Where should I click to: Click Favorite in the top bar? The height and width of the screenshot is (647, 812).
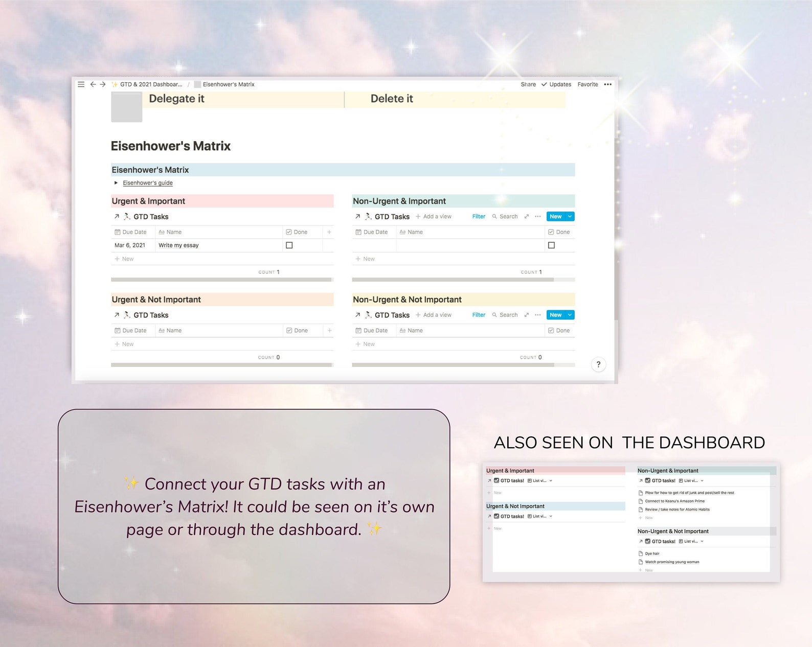[x=588, y=84]
